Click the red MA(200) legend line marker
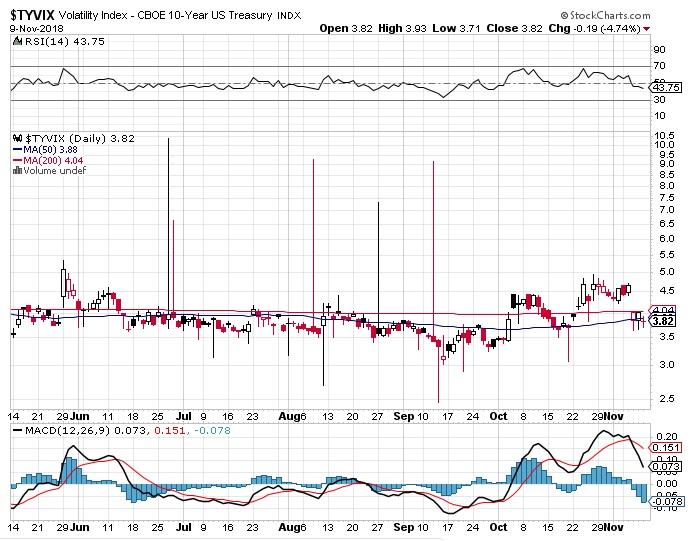This screenshot has height=541, width=692. (18, 160)
